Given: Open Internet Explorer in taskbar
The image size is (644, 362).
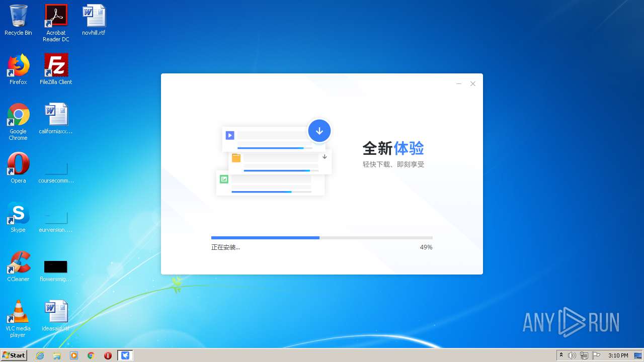Looking at the screenshot, I should coord(40,355).
